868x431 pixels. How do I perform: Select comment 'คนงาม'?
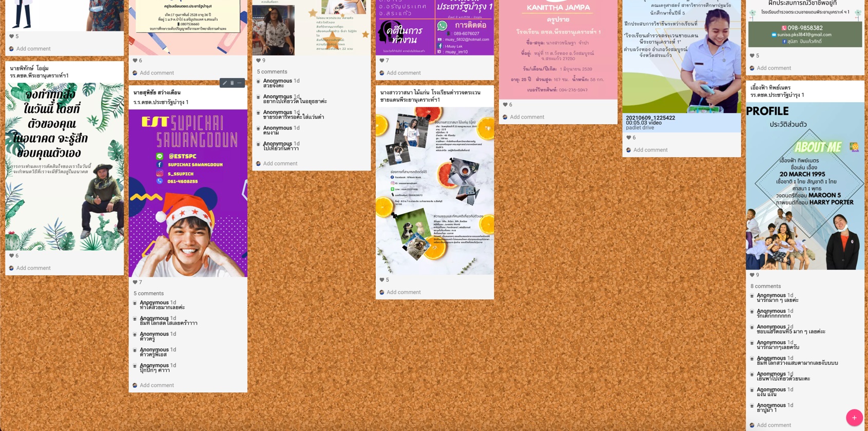pyautogui.click(x=271, y=133)
